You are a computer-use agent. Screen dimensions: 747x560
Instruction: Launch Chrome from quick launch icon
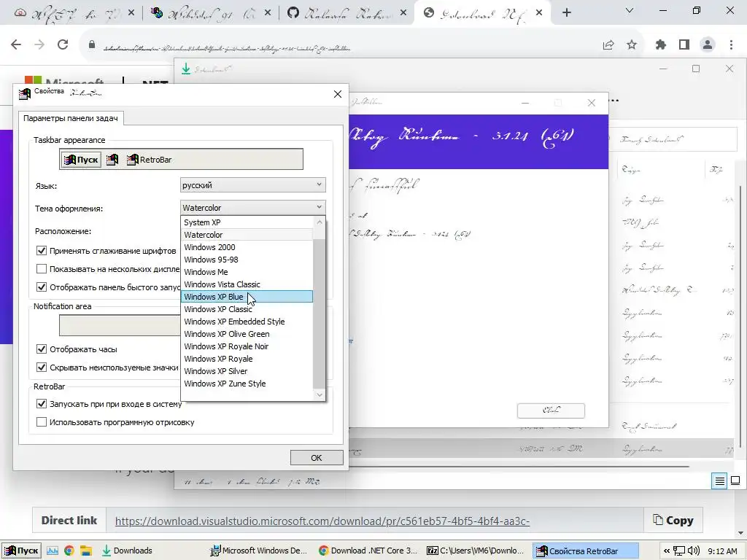[x=69, y=551]
